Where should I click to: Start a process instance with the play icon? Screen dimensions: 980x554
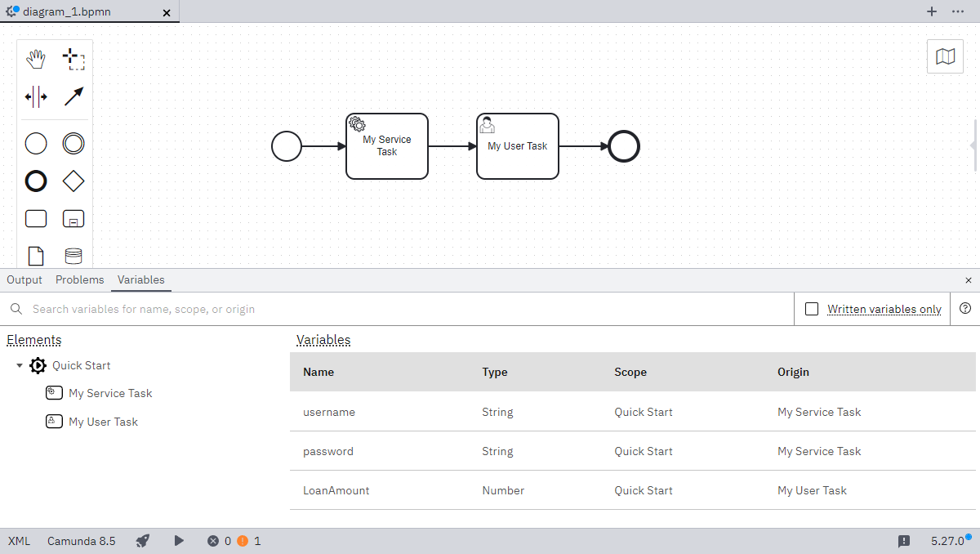click(179, 540)
